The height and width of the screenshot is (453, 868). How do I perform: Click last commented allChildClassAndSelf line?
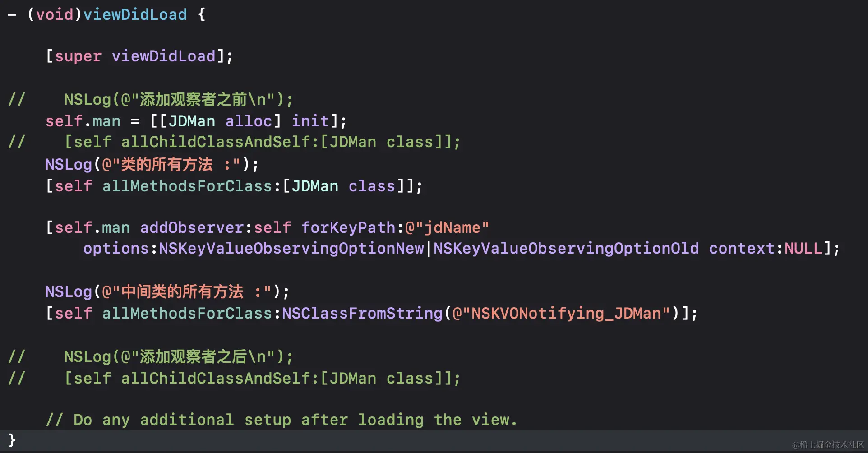coord(235,378)
